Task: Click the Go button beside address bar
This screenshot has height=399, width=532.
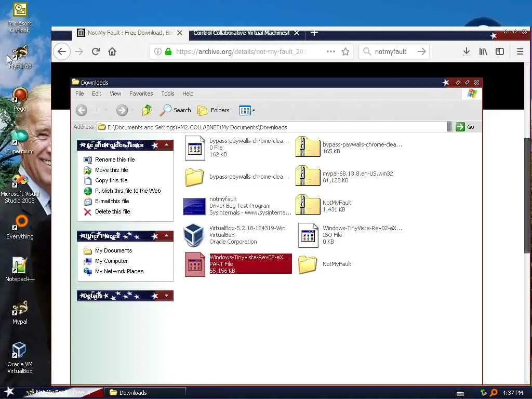Action: 465,127
